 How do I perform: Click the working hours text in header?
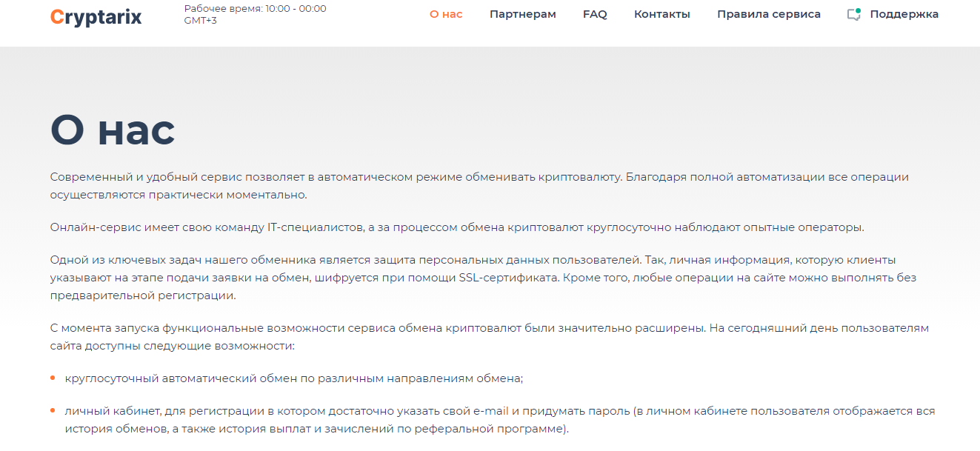click(255, 14)
